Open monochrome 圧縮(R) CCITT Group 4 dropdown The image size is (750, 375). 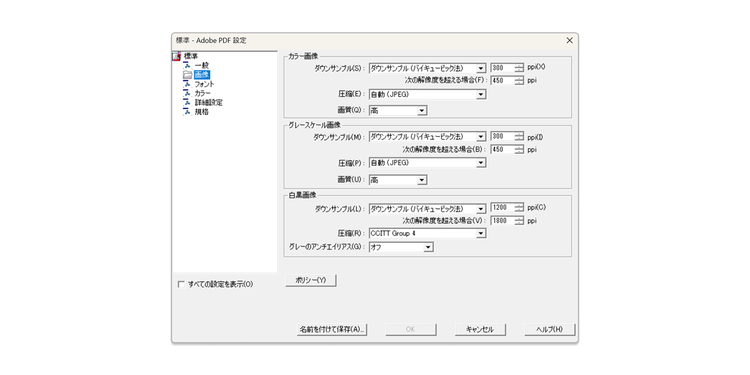pyautogui.click(x=427, y=233)
